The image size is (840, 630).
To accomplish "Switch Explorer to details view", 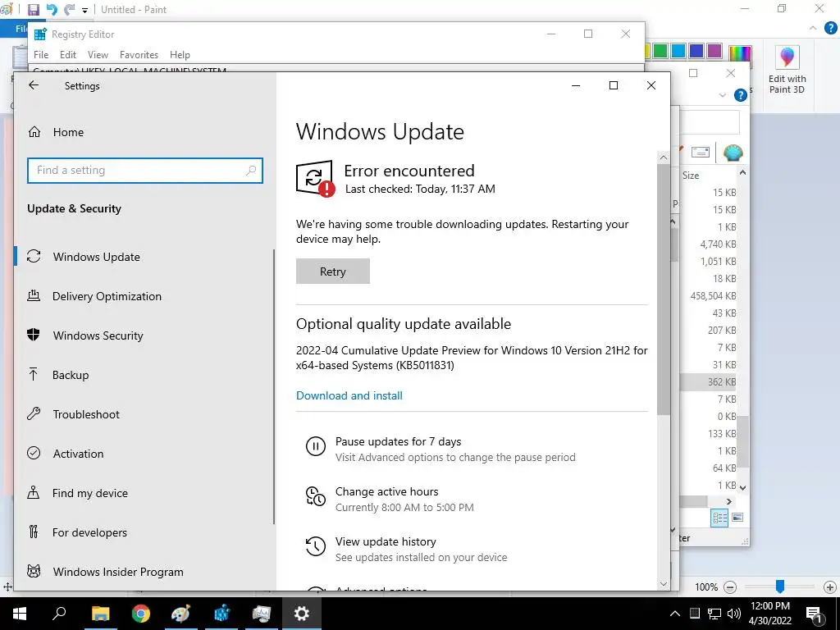I will pos(719,518).
